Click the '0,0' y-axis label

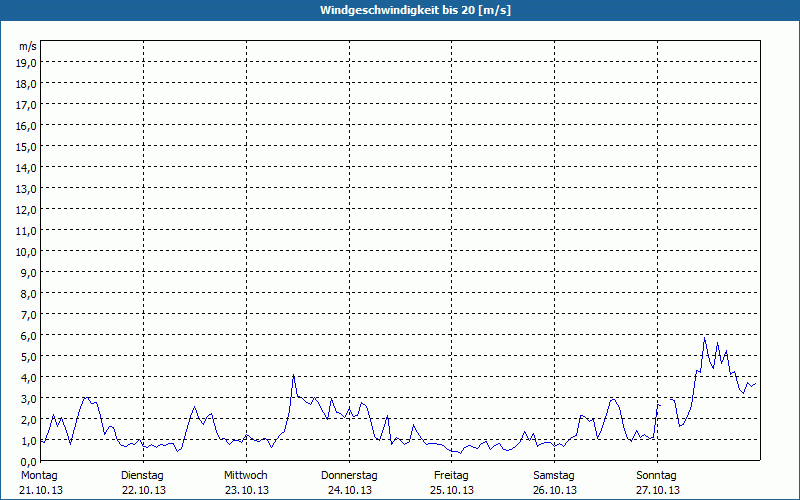coord(28,462)
